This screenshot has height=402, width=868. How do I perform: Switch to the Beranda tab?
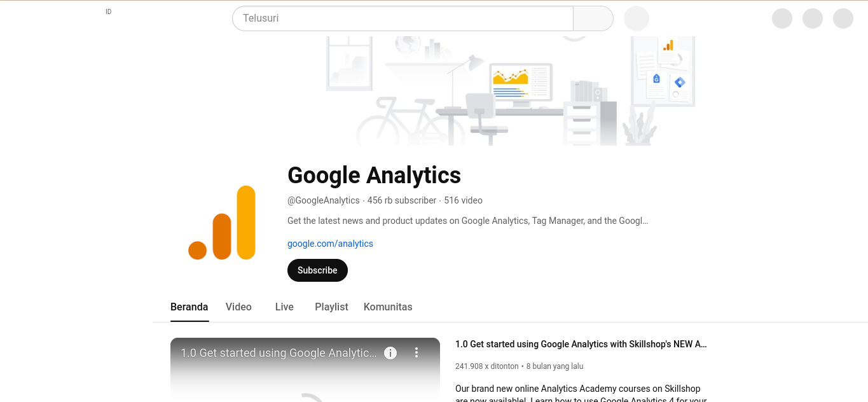coord(189,307)
